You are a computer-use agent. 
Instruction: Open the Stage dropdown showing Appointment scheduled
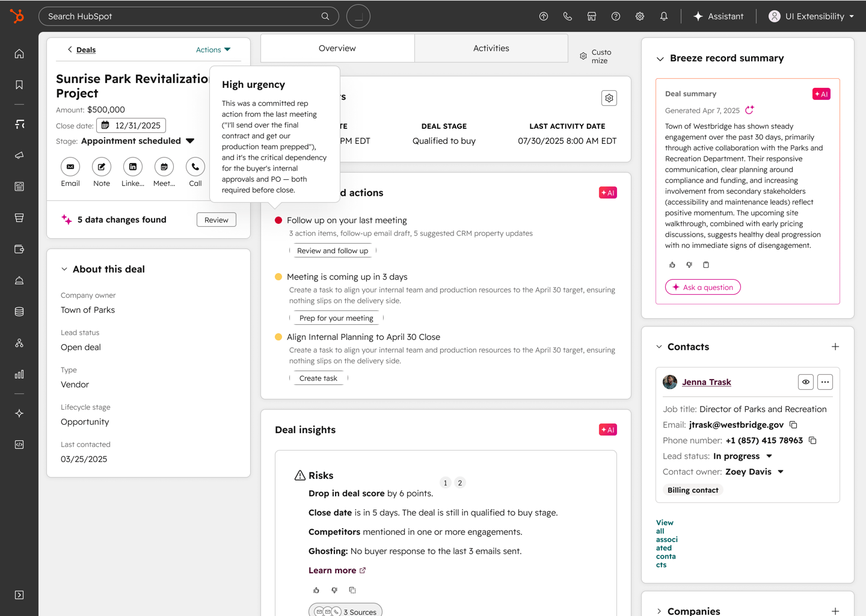[x=138, y=141]
